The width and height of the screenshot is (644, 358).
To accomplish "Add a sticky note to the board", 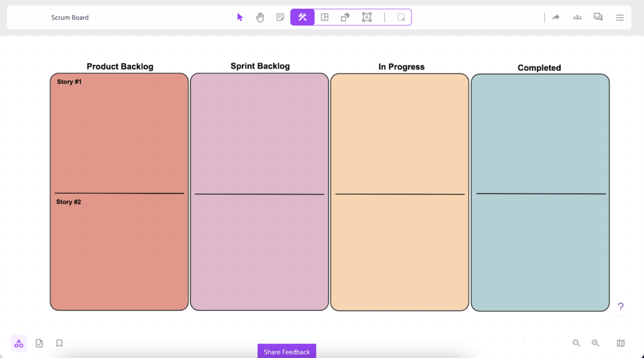I will tap(280, 17).
